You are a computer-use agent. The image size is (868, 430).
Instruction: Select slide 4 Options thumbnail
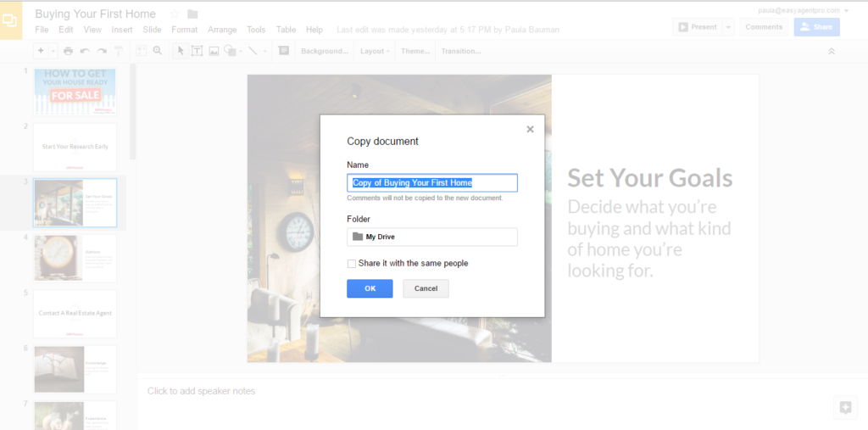75,258
